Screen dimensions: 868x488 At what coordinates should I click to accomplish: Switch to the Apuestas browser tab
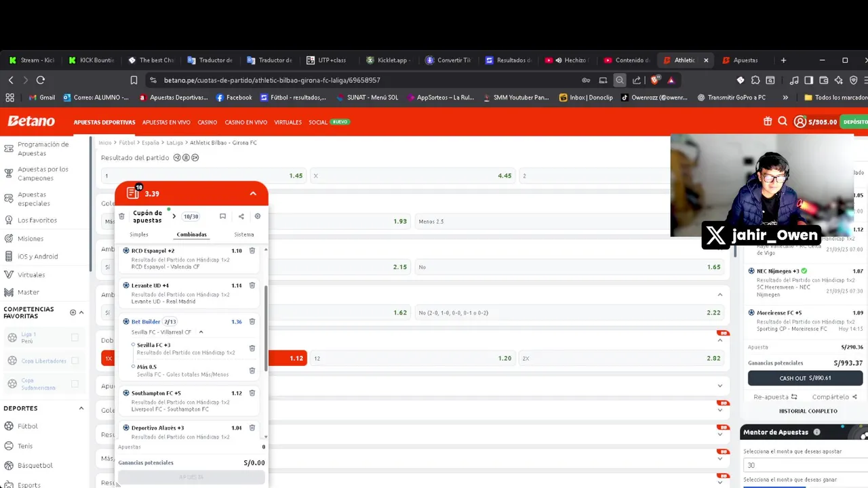coord(745,60)
